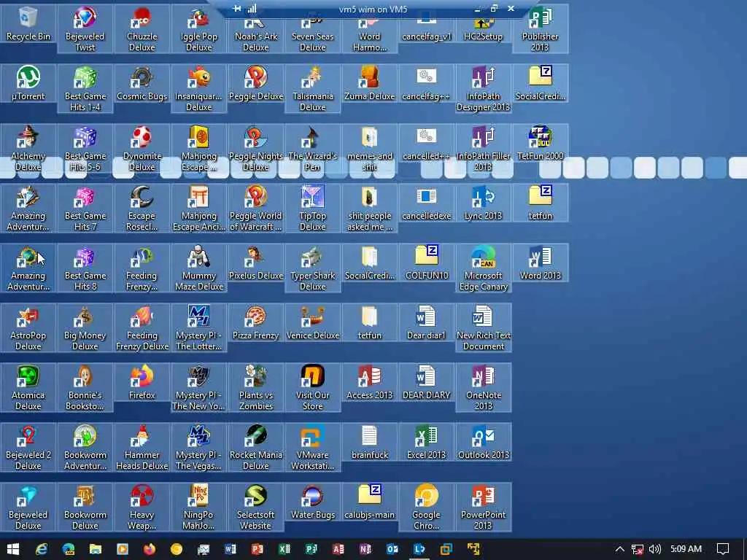
Task: Select the µTorrent desktop icon
Action: 28,83
